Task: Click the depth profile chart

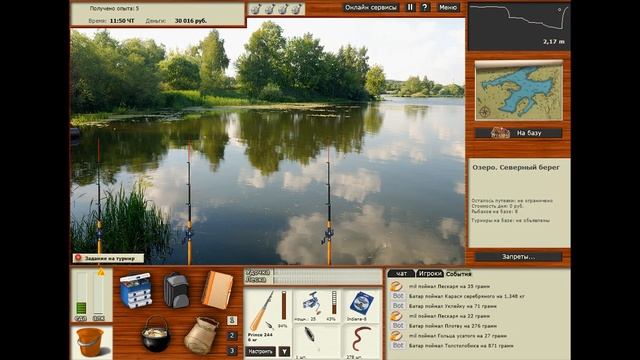Action: click(519, 26)
